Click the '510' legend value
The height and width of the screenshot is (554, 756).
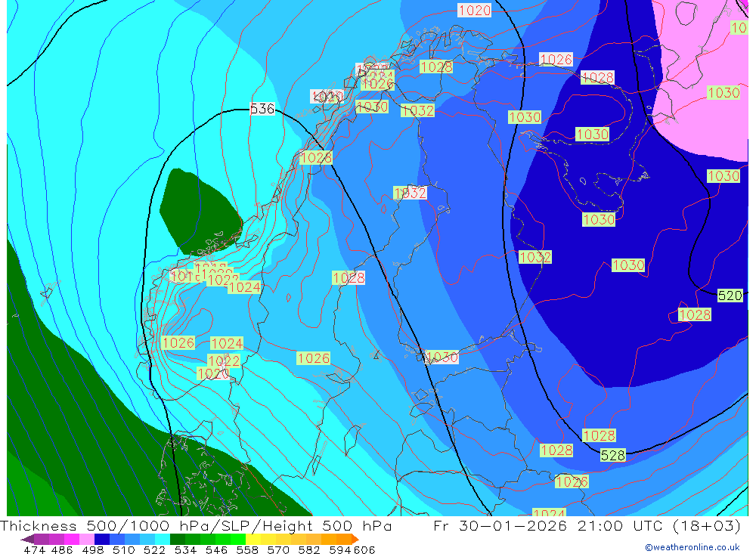click(122, 549)
